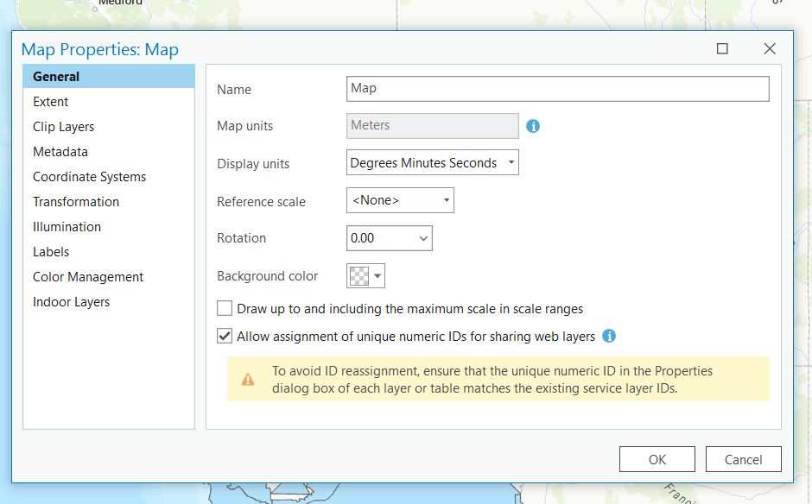
Task: Click into the Name text field
Action: click(x=557, y=89)
